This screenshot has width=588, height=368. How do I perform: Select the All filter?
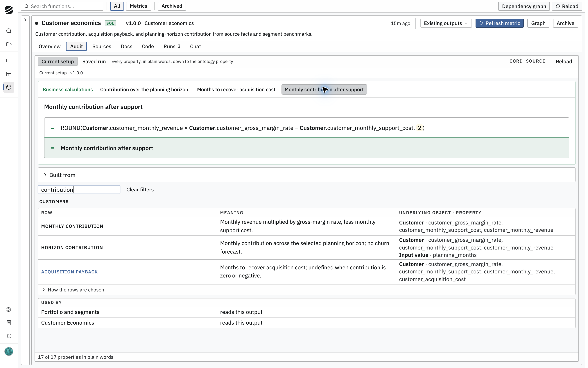tap(117, 6)
